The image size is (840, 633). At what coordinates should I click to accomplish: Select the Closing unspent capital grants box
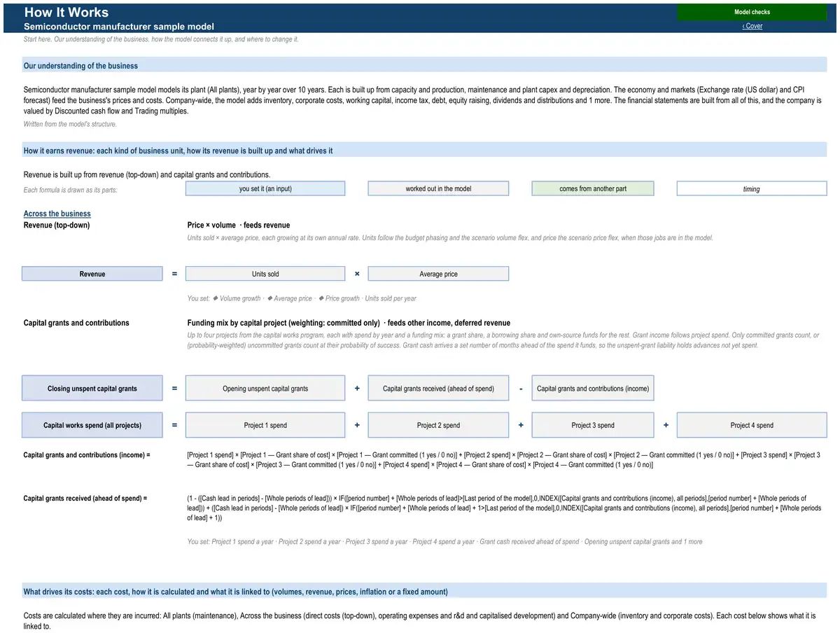(x=92, y=389)
